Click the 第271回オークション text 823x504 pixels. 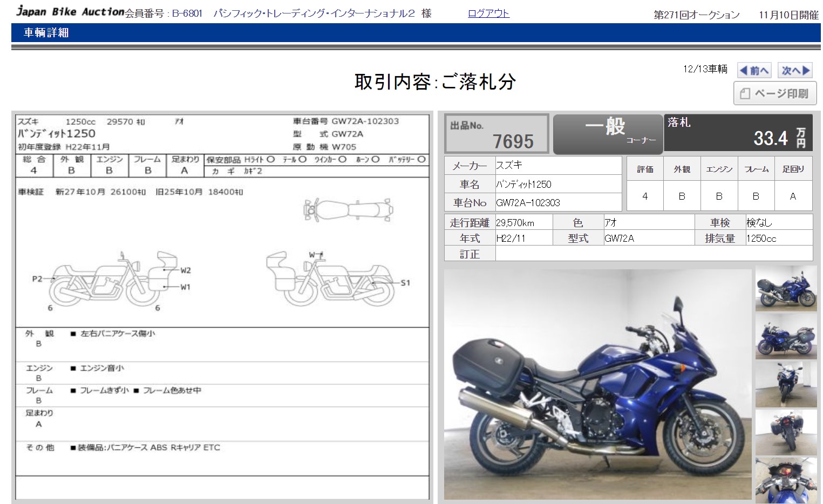tap(697, 15)
